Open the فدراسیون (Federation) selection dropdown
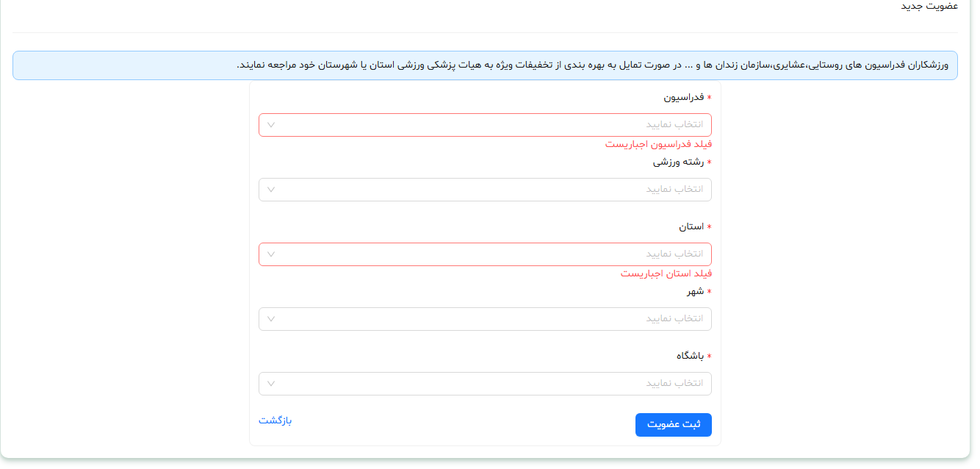The height and width of the screenshot is (469, 980). [485, 124]
